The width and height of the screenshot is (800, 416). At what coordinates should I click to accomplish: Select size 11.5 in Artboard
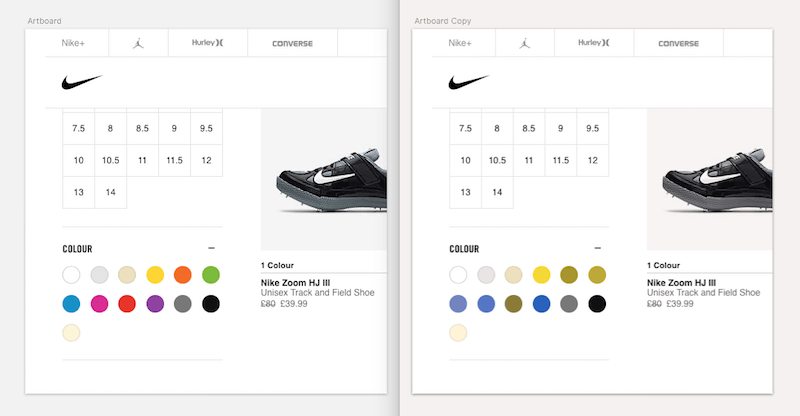(174, 160)
